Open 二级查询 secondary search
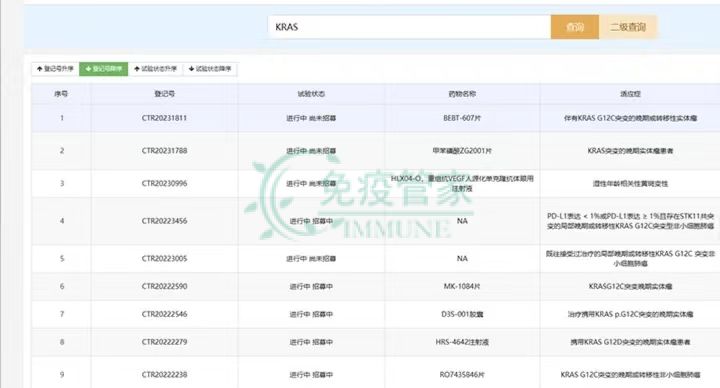Image resolution: width=720 pixels, height=388 pixels. 628,27
